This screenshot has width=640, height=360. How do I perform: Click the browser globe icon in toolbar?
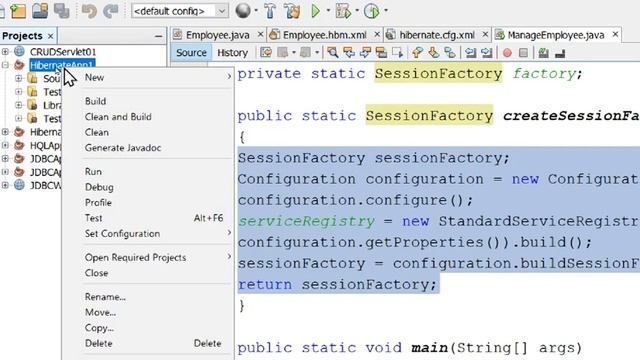coord(242,11)
